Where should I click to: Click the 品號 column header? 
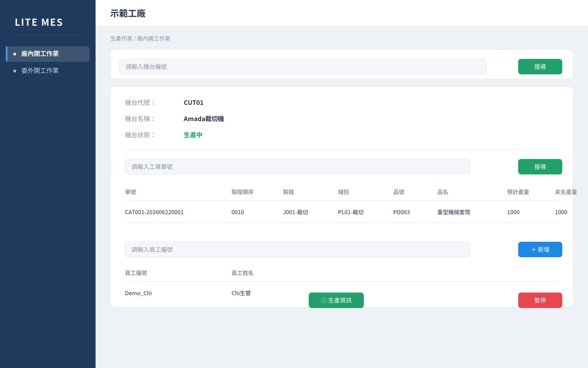[399, 192]
